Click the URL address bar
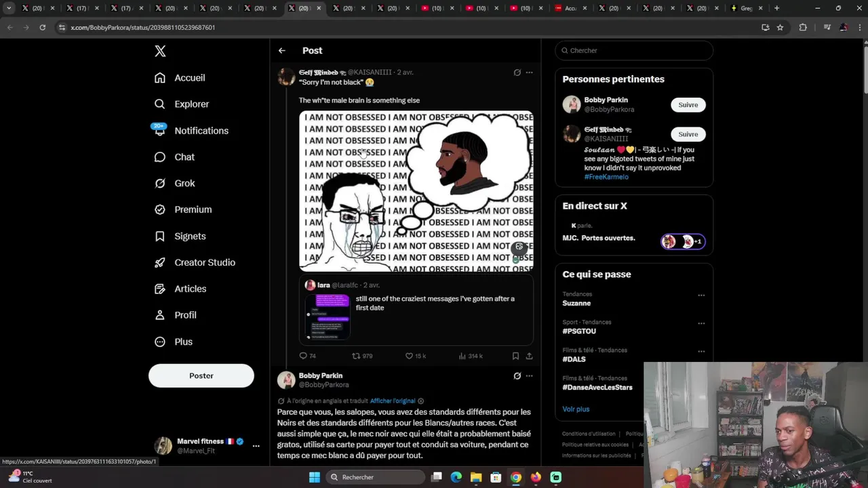 [407, 27]
